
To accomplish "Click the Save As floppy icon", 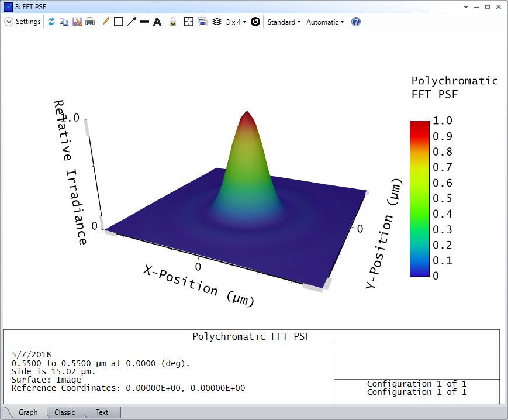I will click(77, 22).
